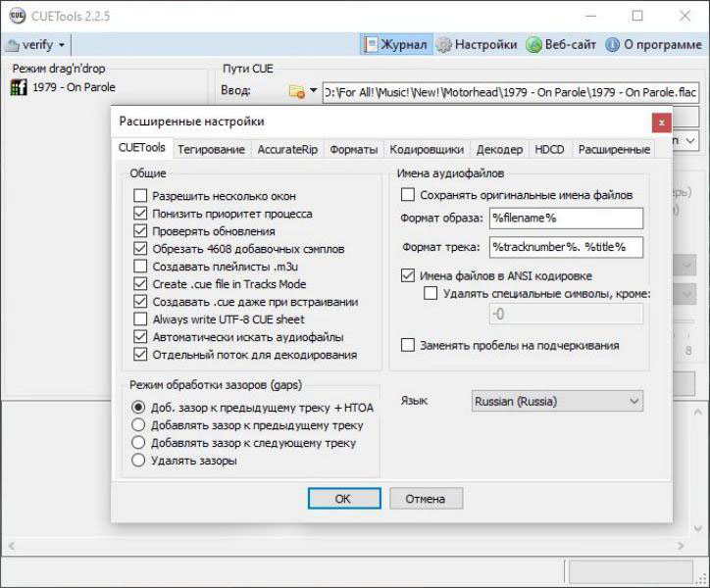
Task: Toggle Create .cue file in Tracks Mode
Action: [140, 284]
